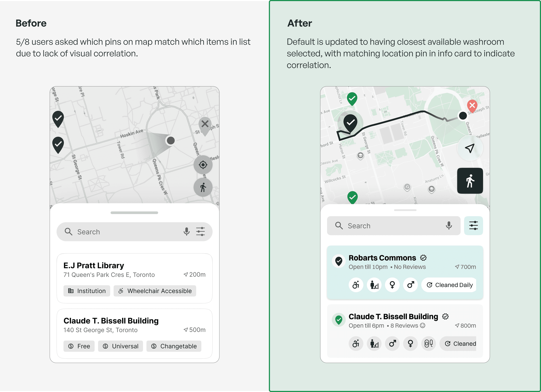
Task: Tap the microphone in the After search bar
Action: pos(448,225)
